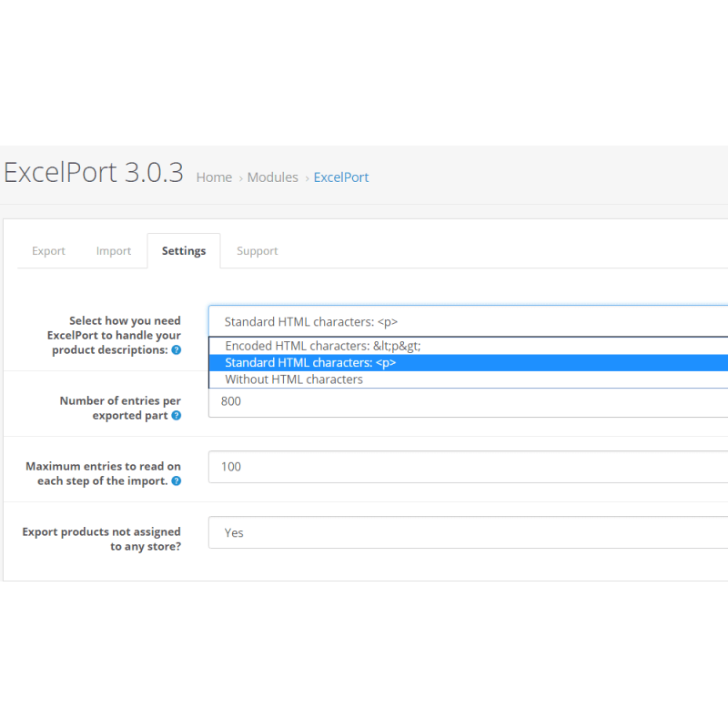The height and width of the screenshot is (728, 728).
Task: Click help icon beside product descriptions label
Action: [177, 349]
